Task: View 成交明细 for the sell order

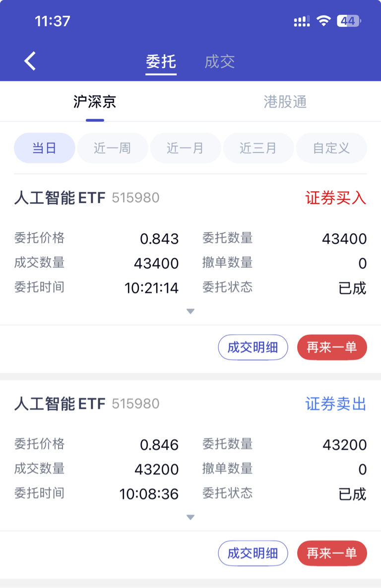Action: [253, 553]
